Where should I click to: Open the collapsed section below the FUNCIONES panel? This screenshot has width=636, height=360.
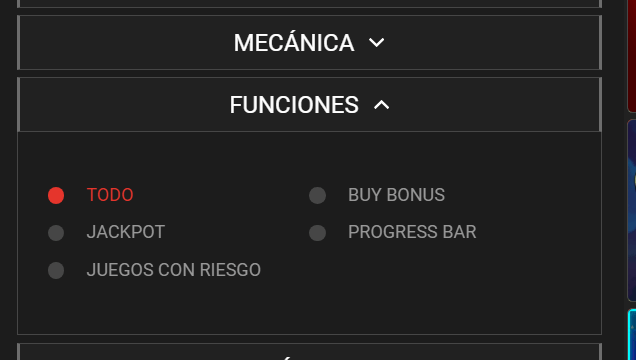309,352
